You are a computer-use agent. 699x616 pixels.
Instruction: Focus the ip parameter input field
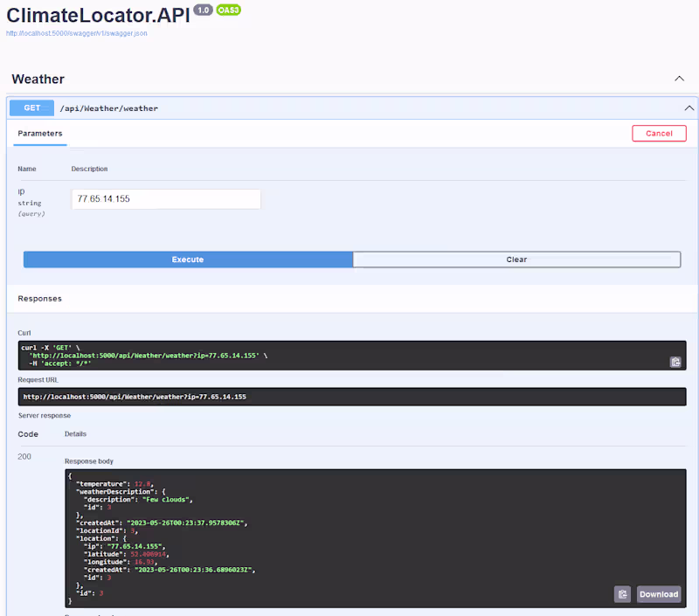165,199
